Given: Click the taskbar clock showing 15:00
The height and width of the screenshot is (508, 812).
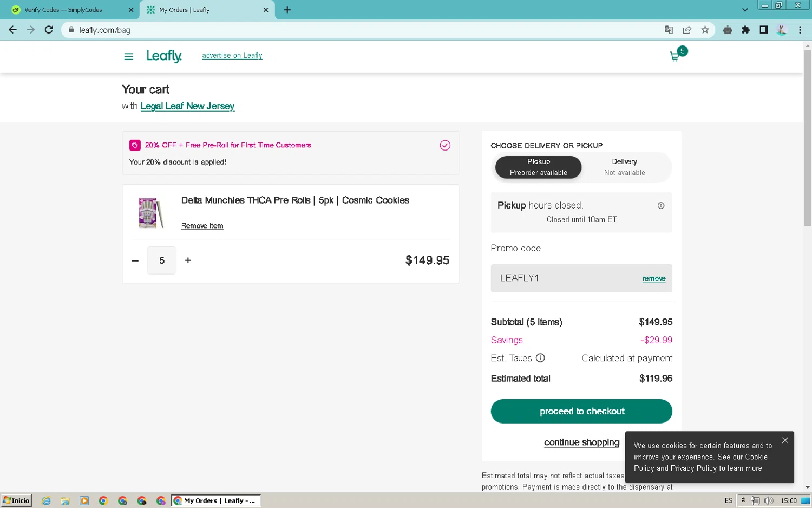Looking at the screenshot, I should [x=789, y=500].
